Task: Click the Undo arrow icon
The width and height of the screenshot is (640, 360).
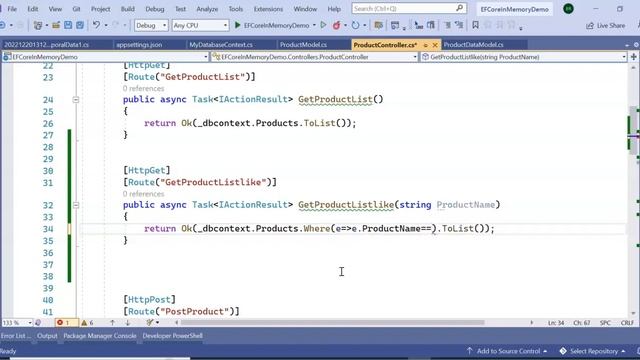Action: pyautogui.click(x=96, y=25)
